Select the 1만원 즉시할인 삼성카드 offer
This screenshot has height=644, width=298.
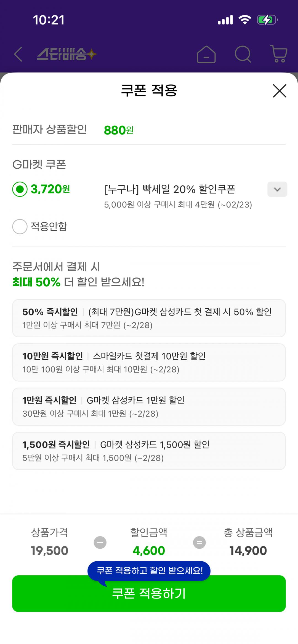(x=149, y=406)
